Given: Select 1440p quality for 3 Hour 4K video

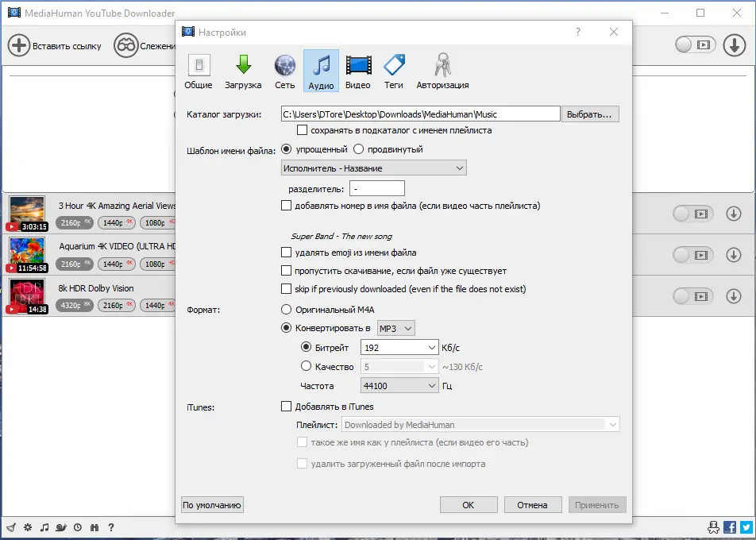Looking at the screenshot, I should (x=116, y=222).
